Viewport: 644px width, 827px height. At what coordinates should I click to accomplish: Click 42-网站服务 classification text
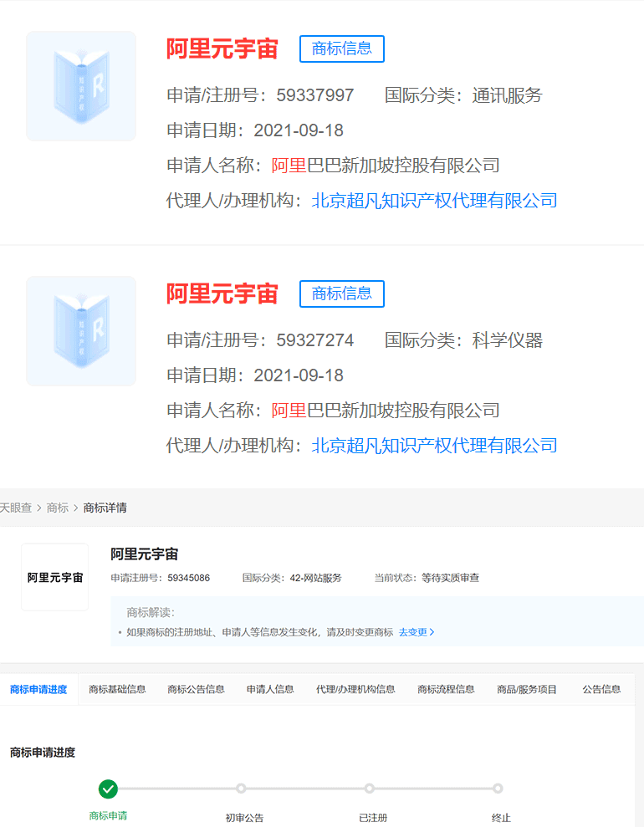tap(316, 578)
